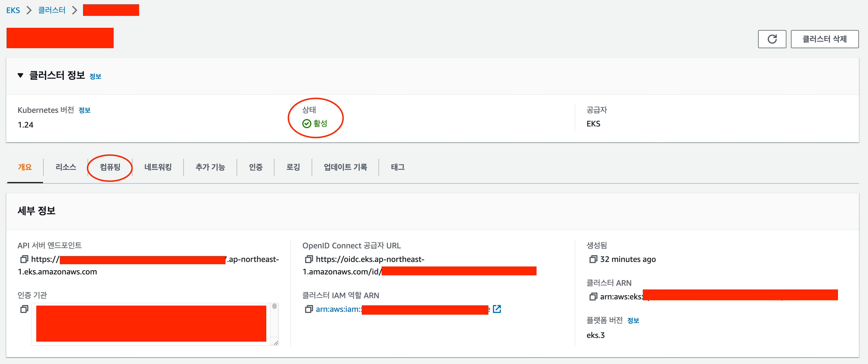Open IAM role ARN external link icon

pyautogui.click(x=497, y=309)
